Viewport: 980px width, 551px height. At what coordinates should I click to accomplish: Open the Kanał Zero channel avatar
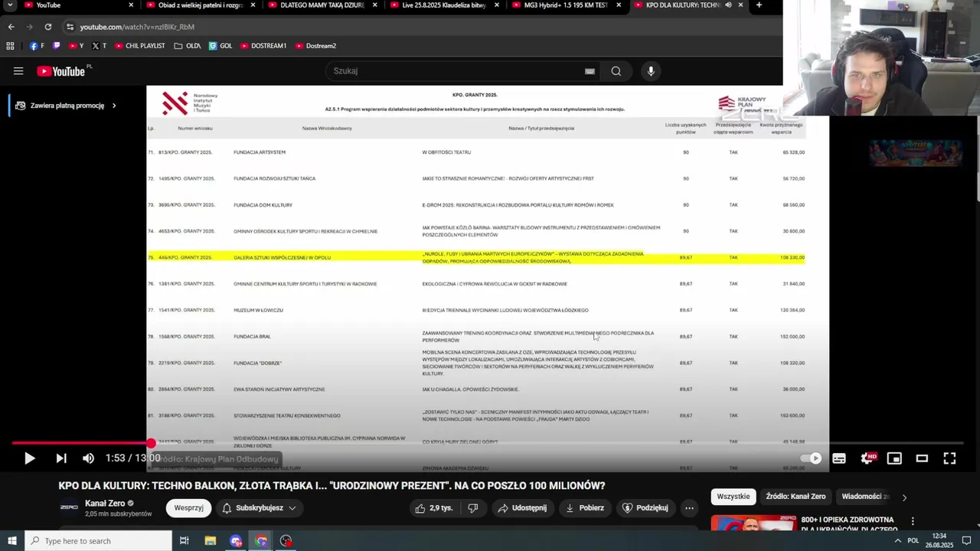tap(69, 507)
